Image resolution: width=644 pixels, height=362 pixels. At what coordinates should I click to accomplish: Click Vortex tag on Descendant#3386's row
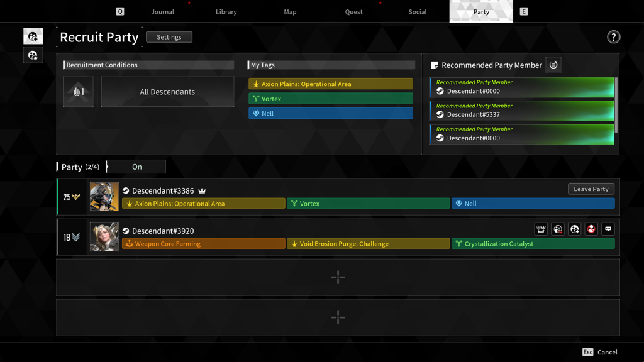coord(369,203)
